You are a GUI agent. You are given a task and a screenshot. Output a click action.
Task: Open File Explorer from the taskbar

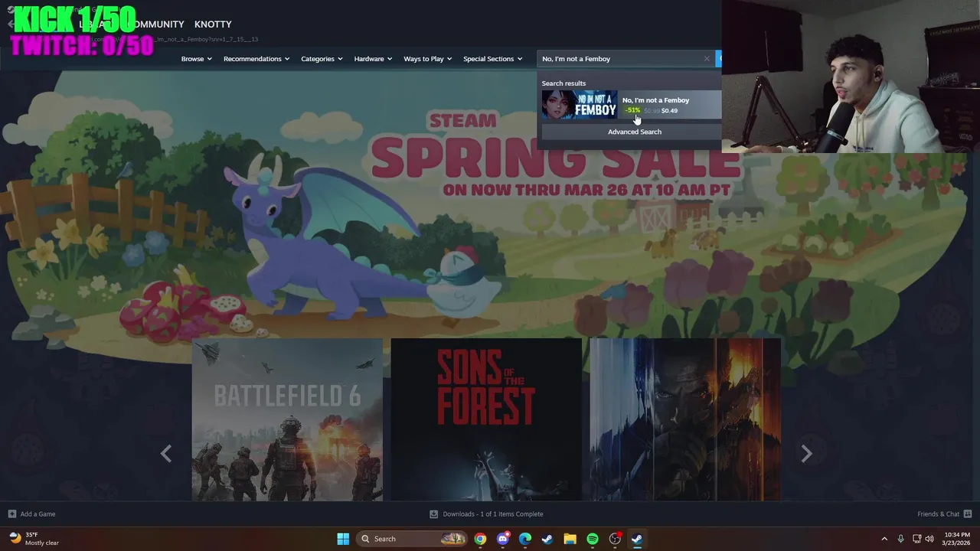click(570, 539)
